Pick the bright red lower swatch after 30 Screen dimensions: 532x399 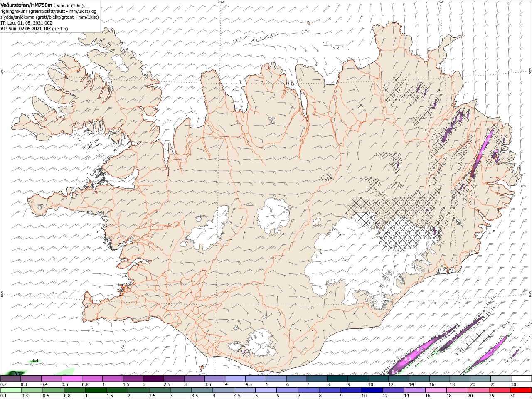521,390
